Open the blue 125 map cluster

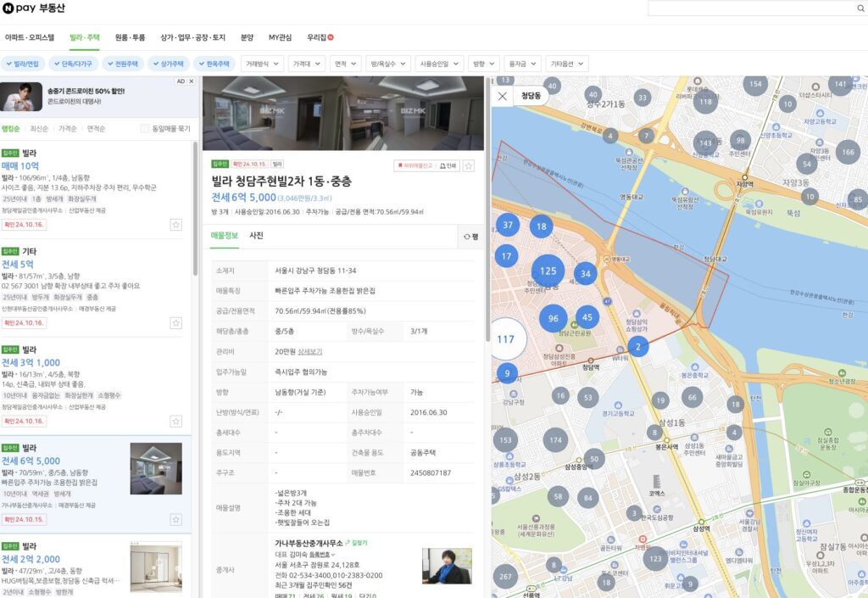(548, 271)
